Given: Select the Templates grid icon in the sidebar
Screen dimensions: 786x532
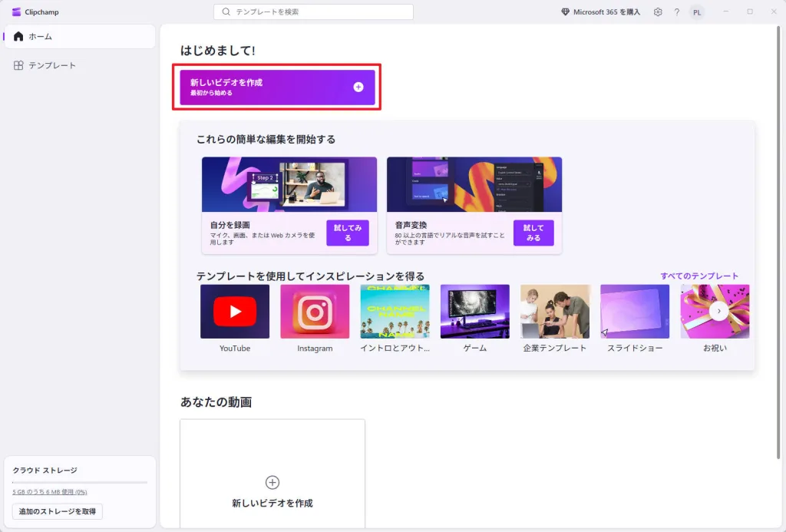Looking at the screenshot, I should point(17,65).
